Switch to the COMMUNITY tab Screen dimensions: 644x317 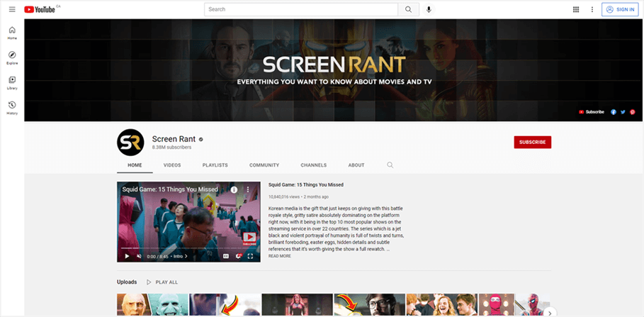point(264,165)
